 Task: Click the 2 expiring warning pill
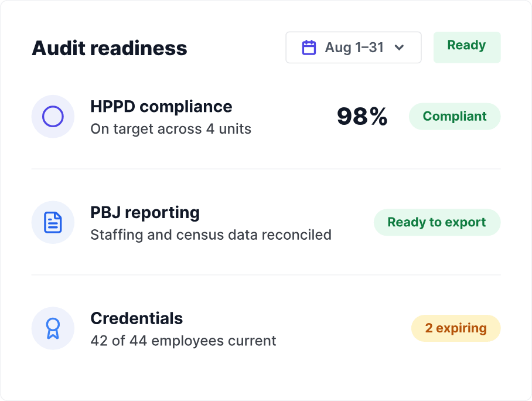[x=456, y=328]
